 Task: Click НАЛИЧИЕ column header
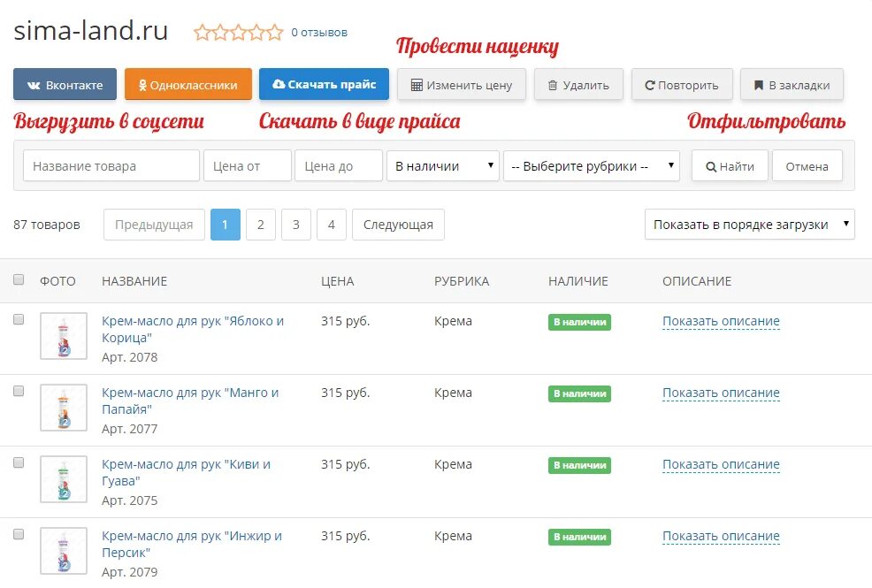click(x=578, y=281)
